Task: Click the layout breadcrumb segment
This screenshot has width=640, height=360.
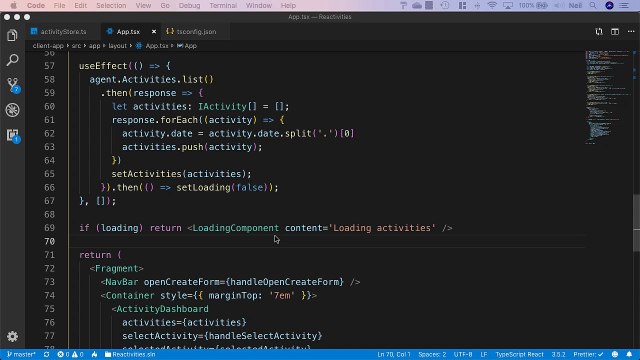Action: [118, 46]
